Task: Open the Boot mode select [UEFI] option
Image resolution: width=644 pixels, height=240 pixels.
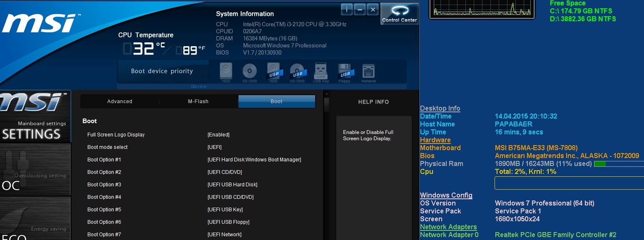Action: 214,147
